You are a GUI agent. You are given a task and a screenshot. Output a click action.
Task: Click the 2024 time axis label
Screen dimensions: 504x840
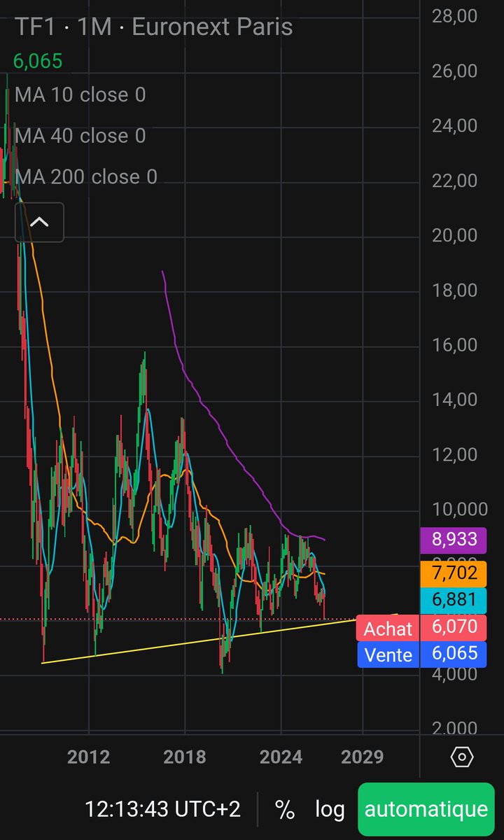281,757
